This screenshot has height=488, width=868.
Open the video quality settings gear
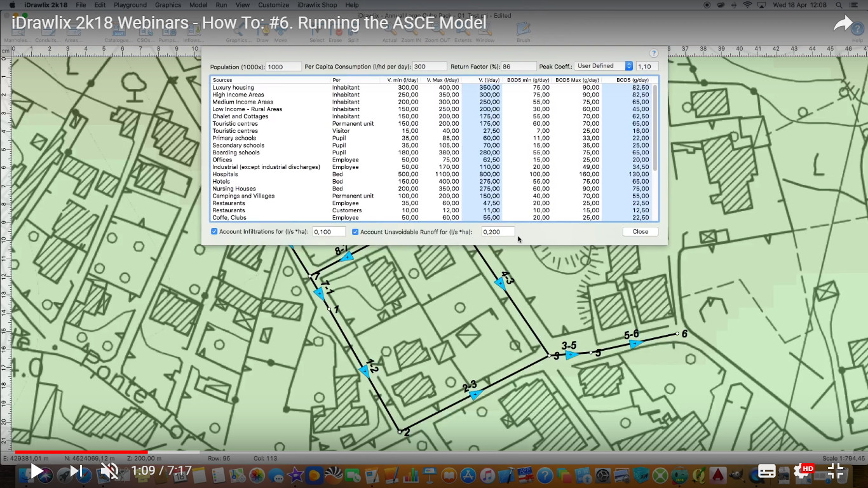pos(802,471)
